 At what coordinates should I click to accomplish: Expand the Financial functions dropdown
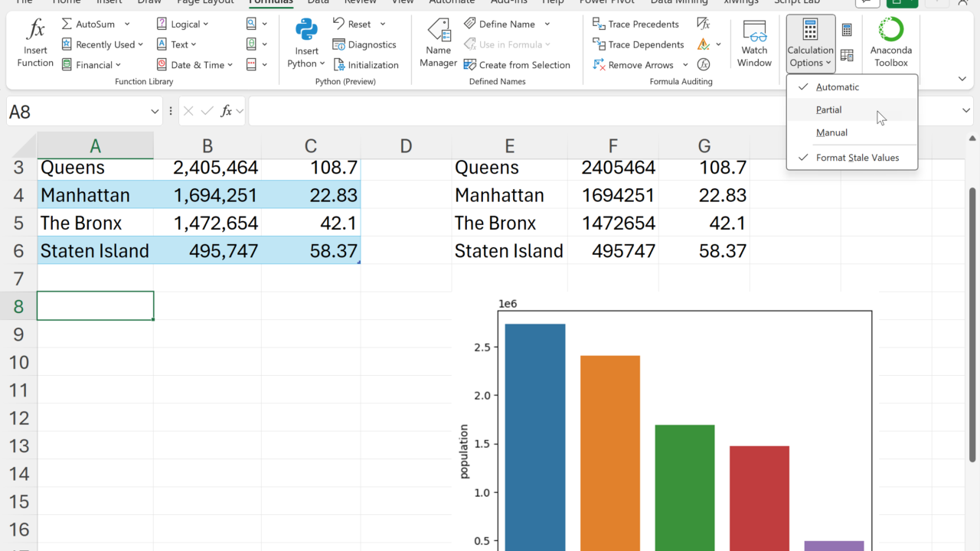[92, 65]
